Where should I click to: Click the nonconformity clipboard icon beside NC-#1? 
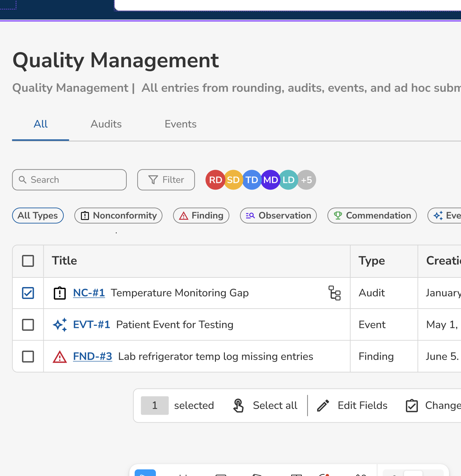click(60, 293)
